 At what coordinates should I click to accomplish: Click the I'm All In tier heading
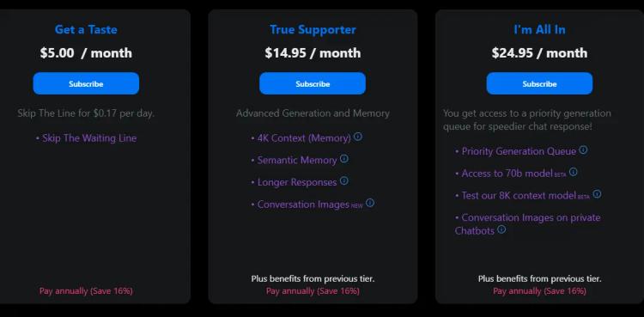(x=539, y=29)
